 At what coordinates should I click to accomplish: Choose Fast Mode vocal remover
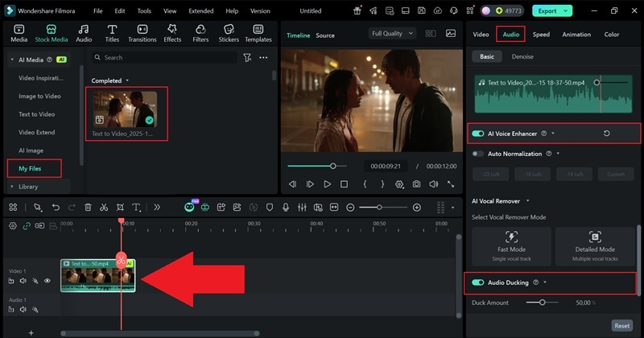coord(511,246)
